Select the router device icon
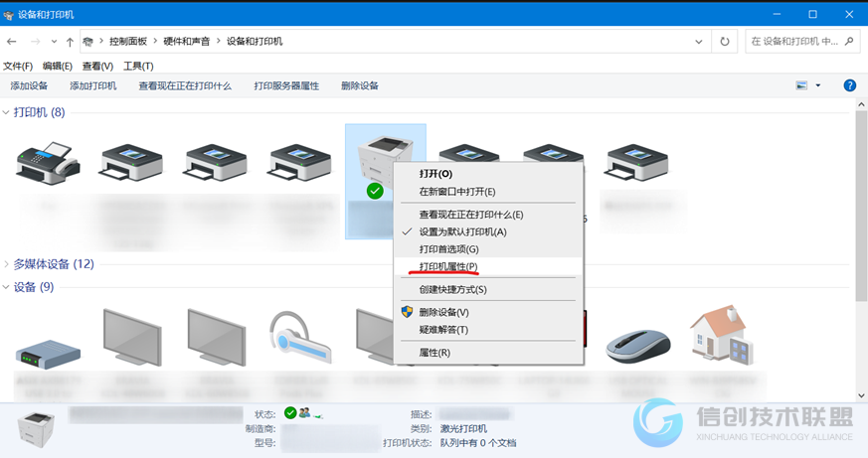 pyautogui.click(x=48, y=354)
